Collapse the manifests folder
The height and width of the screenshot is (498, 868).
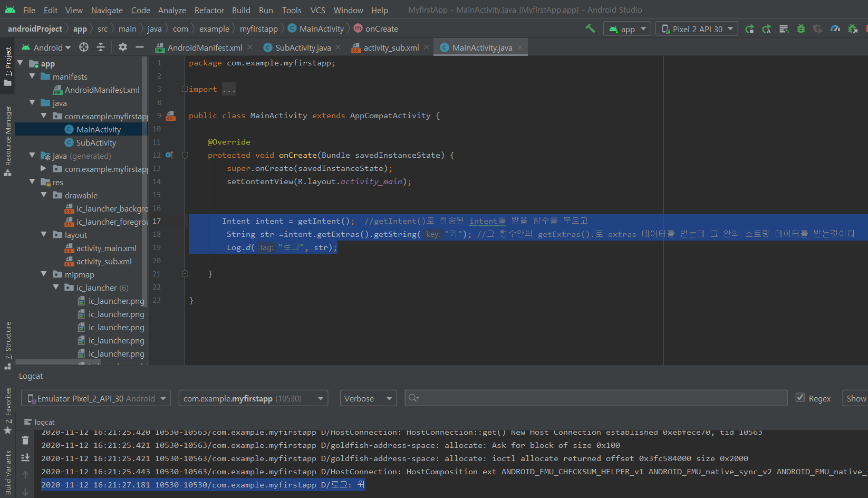click(32, 76)
